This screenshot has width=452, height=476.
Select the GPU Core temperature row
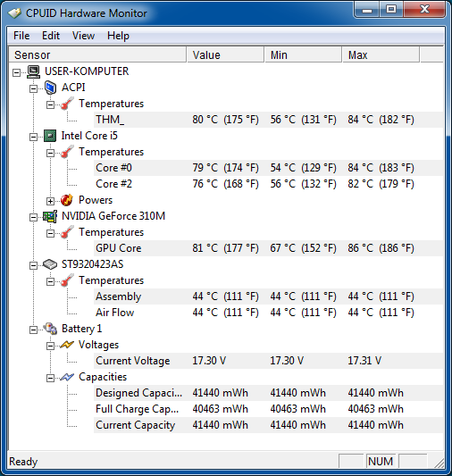click(x=268, y=248)
